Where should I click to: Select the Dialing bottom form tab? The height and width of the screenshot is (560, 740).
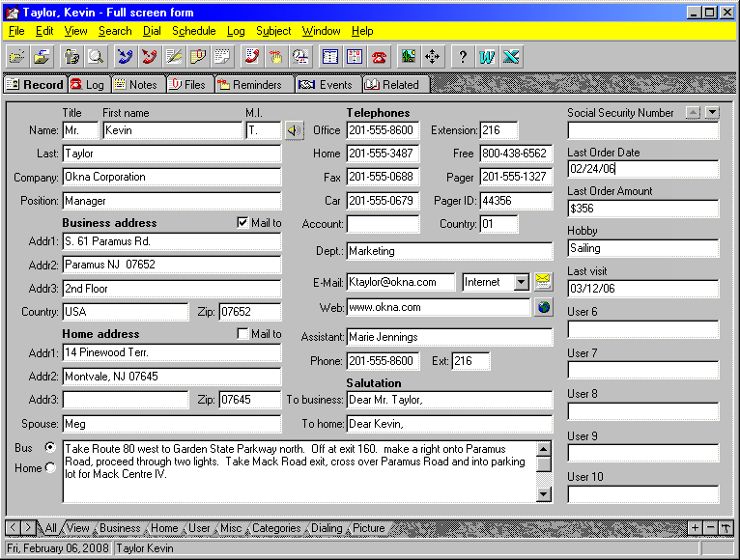[x=327, y=528]
